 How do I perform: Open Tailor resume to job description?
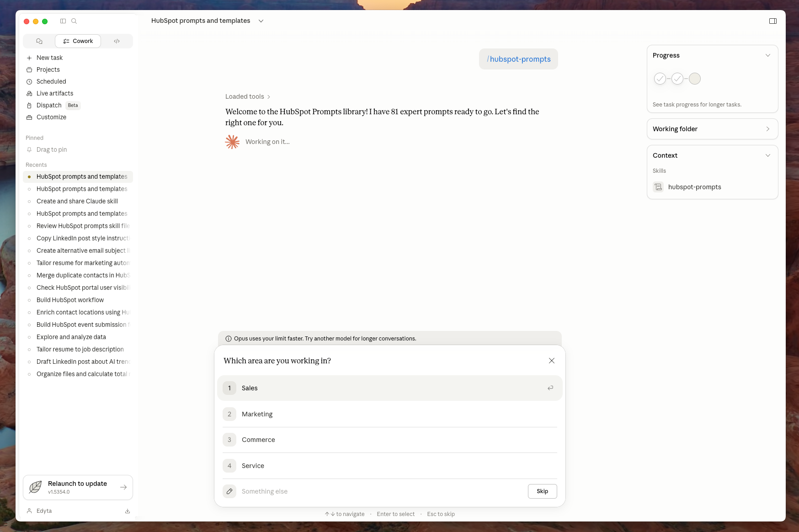tap(78, 349)
